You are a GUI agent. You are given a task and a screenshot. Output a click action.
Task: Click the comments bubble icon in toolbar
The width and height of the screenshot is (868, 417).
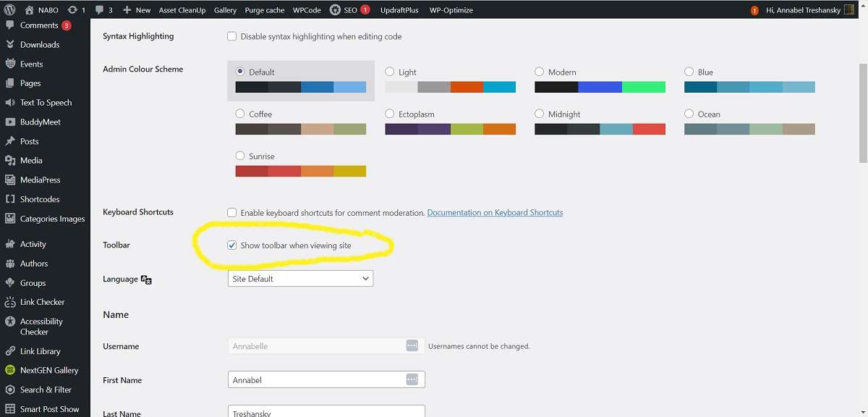click(100, 10)
